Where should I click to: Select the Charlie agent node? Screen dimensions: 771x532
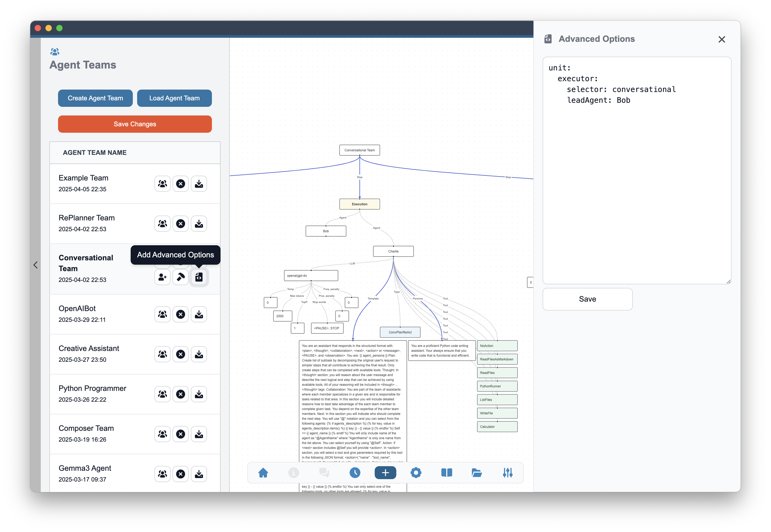click(393, 251)
